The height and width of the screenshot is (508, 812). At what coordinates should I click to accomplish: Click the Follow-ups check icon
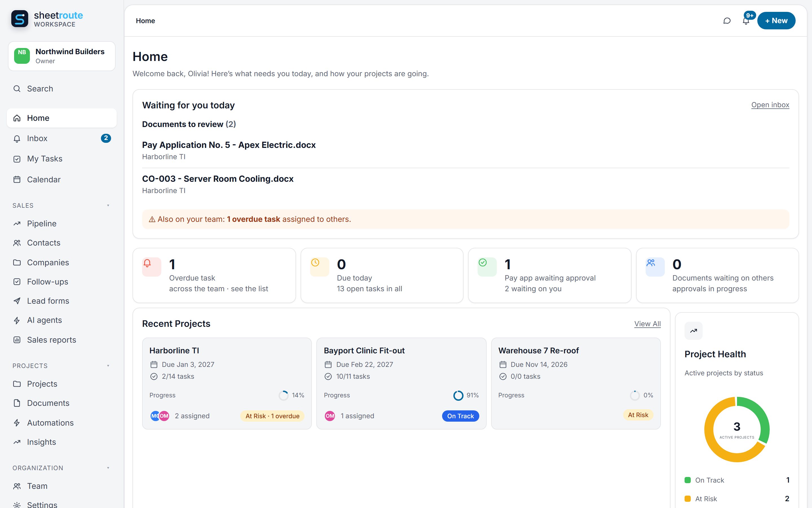coord(17,282)
